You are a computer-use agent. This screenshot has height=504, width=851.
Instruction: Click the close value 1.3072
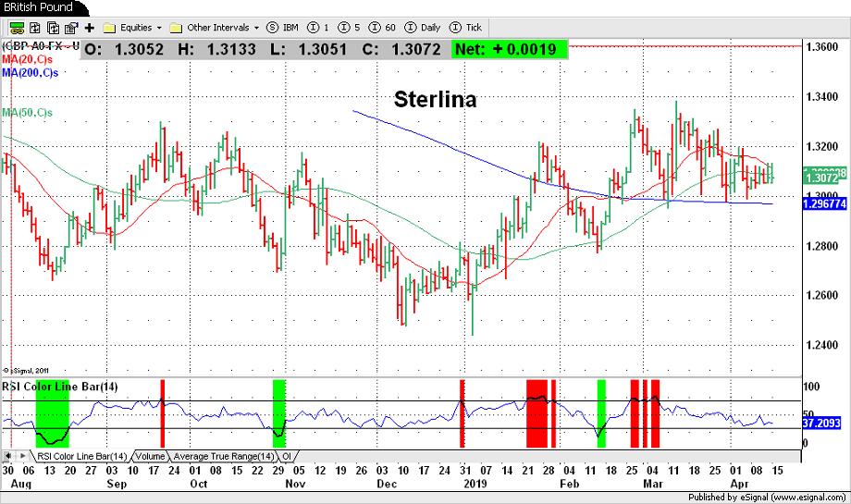click(415, 49)
